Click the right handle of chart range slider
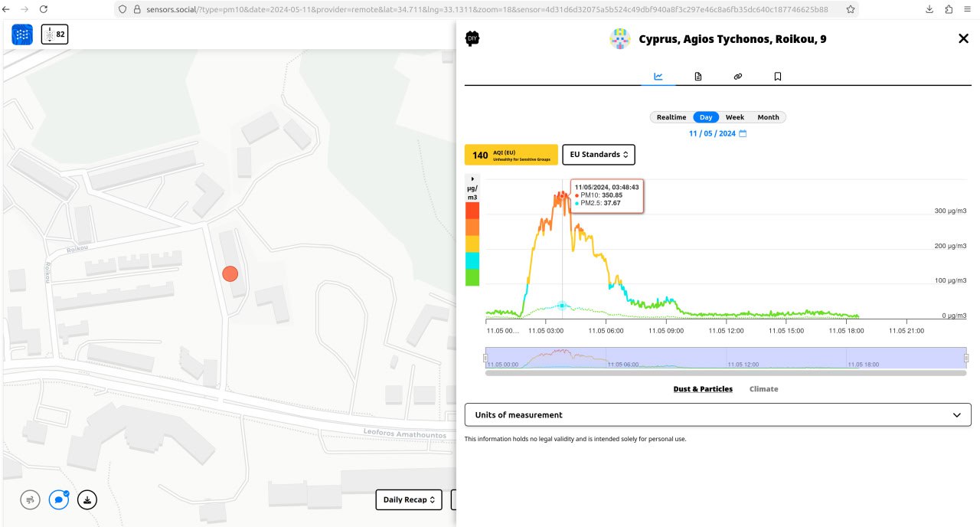 966,358
